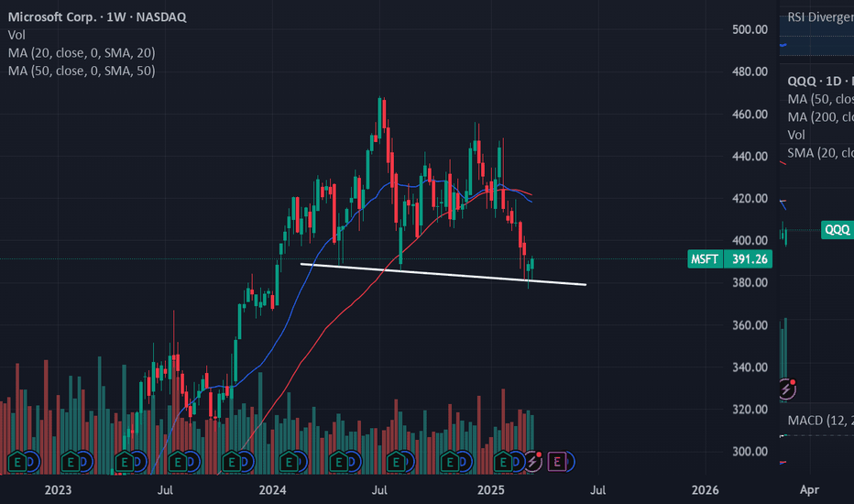Select the Vol legend in QQQ chart
Viewport: 854px width, 504px height.
795,135
